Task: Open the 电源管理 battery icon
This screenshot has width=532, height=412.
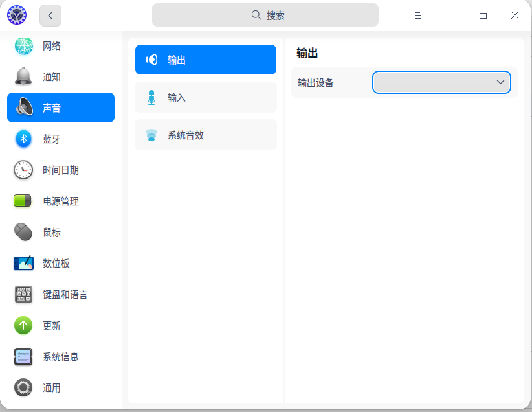Action: coord(23,201)
